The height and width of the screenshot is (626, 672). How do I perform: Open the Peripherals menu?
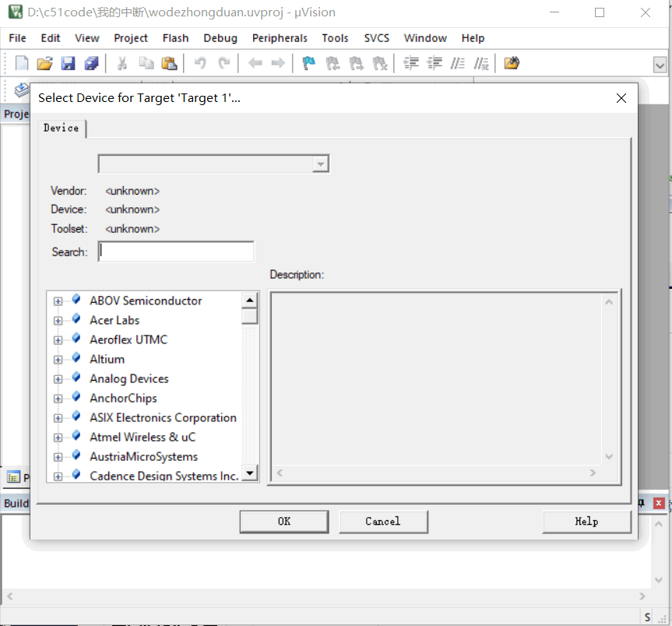pyautogui.click(x=280, y=38)
